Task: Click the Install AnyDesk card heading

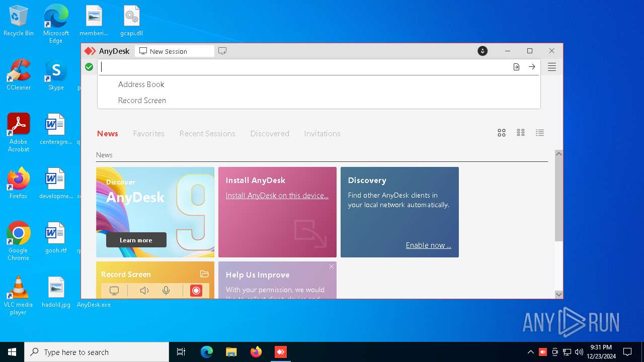Action: tap(256, 180)
